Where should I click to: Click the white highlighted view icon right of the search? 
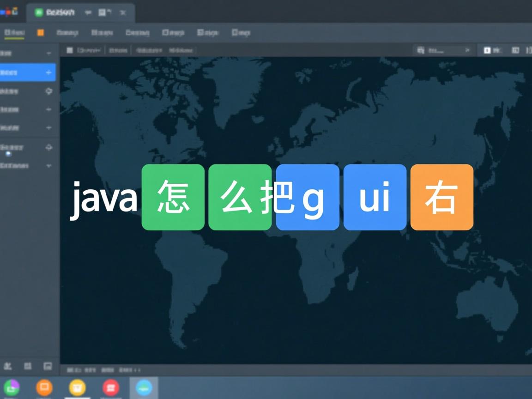click(486, 50)
